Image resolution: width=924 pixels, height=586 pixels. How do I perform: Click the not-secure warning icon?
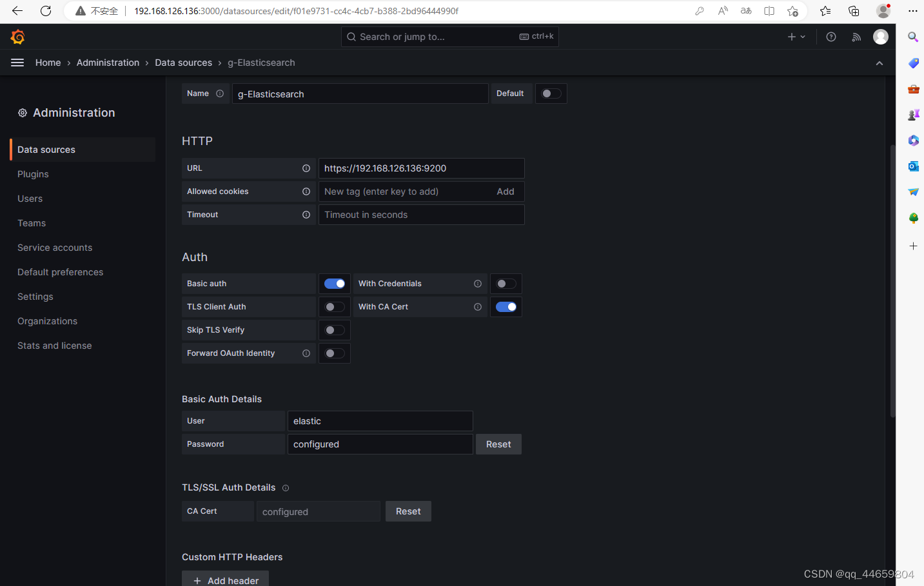click(x=81, y=11)
